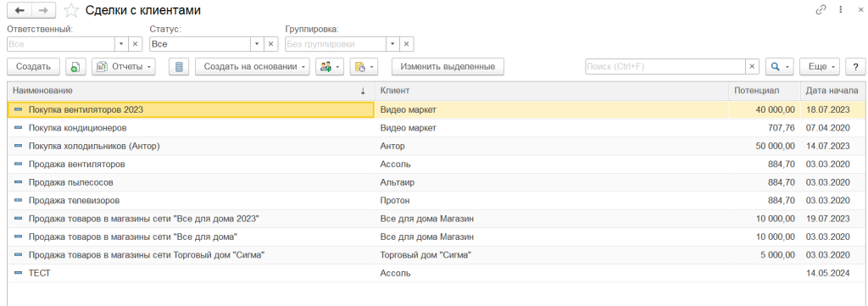The height and width of the screenshot is (306, 868).
Task: Open the participants icon dropdown in toolbar
Action: [x=330, y=66]
